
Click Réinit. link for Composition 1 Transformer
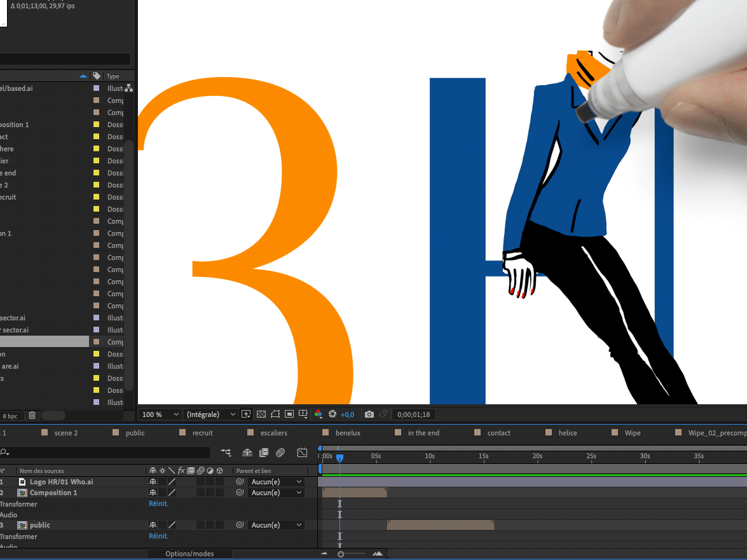point(158,503)
